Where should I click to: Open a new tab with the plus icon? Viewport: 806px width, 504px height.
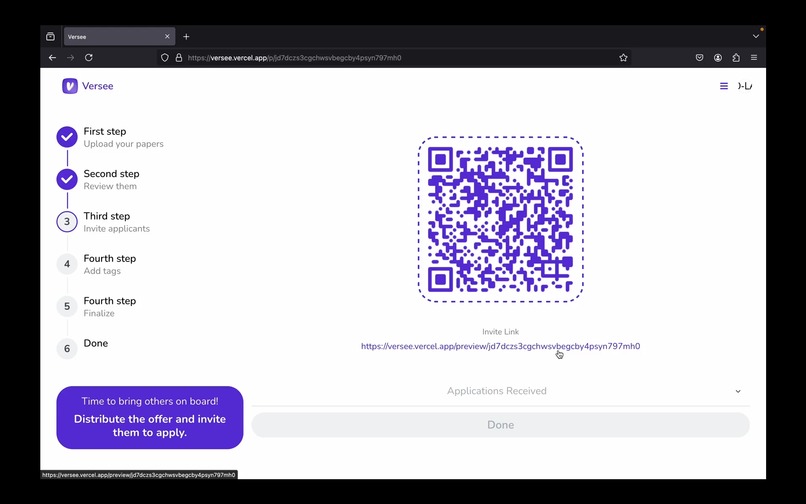pos(186,37)
